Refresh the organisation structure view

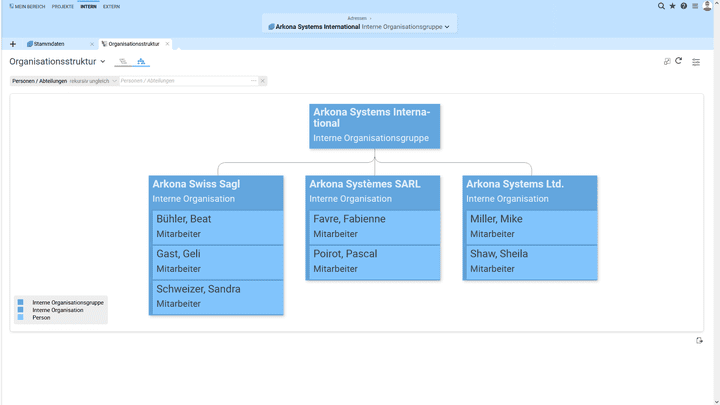click(679, 61)
